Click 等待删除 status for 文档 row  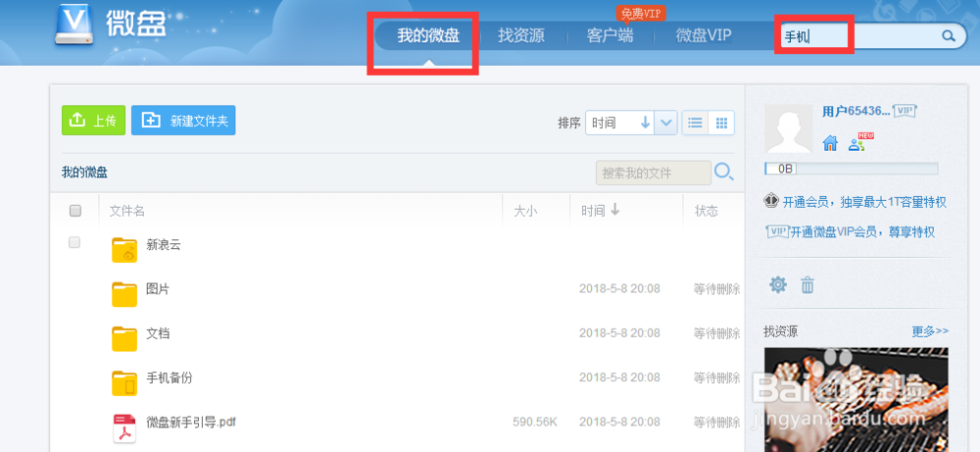pyautogui.click(x=717, y=333)
